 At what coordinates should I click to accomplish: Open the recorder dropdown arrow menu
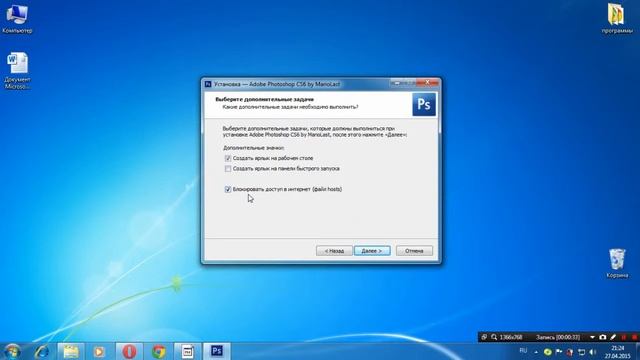click(592, 337)
